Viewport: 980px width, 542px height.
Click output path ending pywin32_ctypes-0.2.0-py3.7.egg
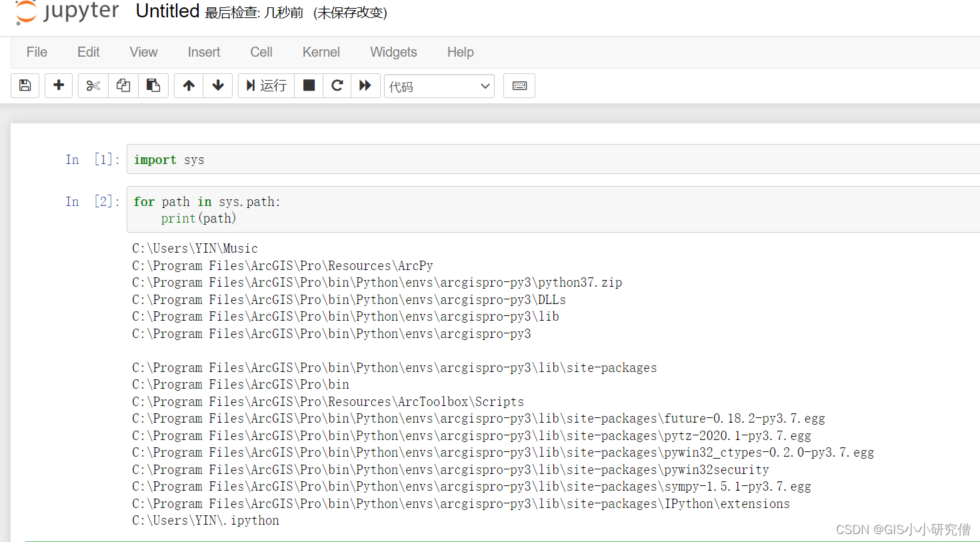click(503, 453)
